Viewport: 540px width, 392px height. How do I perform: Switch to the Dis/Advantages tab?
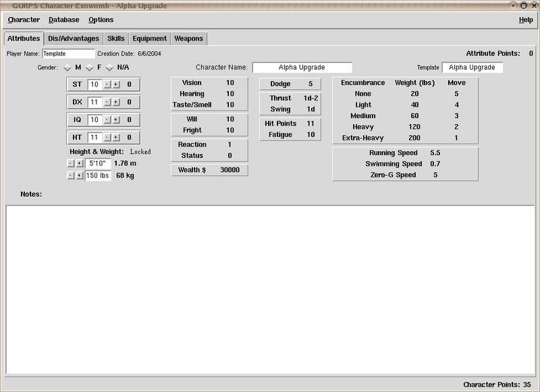74,38
